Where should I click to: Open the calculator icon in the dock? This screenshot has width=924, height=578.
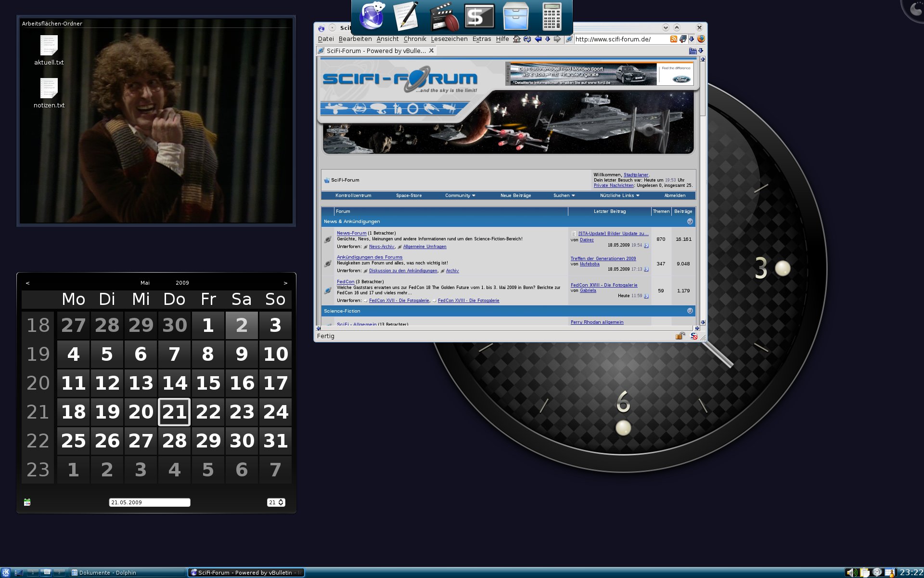click(x=552, y=16)
